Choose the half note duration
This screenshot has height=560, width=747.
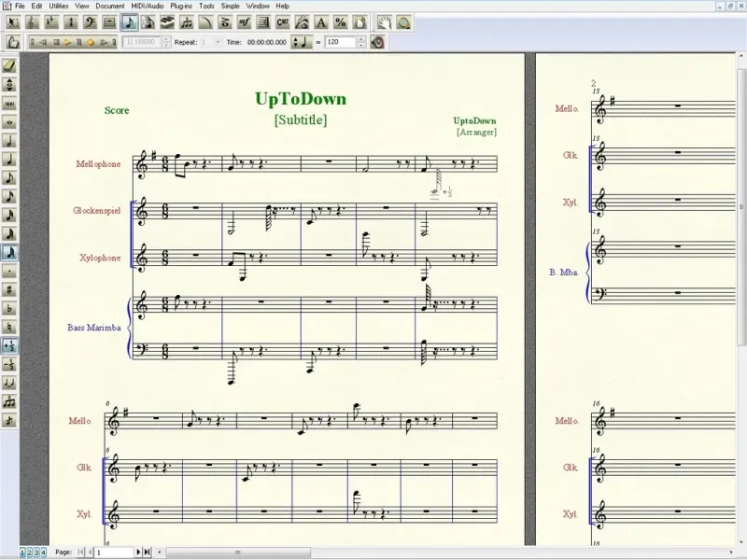pyautogui.click(x=9, y=141)
